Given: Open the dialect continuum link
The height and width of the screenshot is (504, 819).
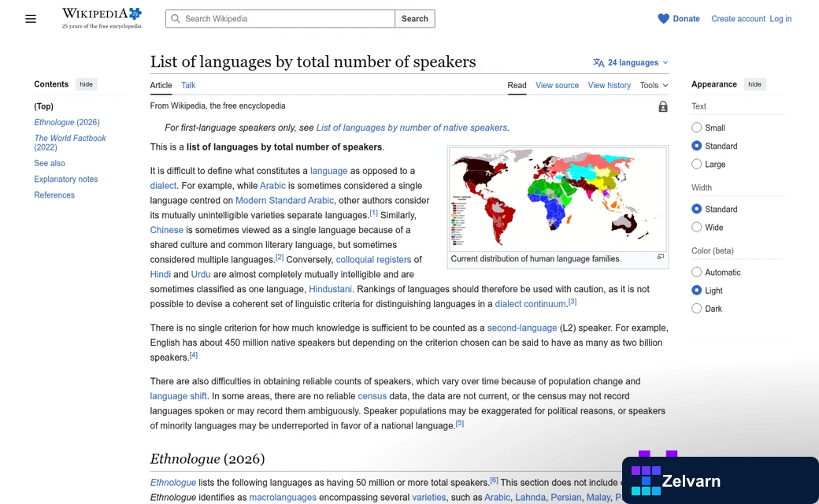Looking at the screenshot, I should point(530,304).
